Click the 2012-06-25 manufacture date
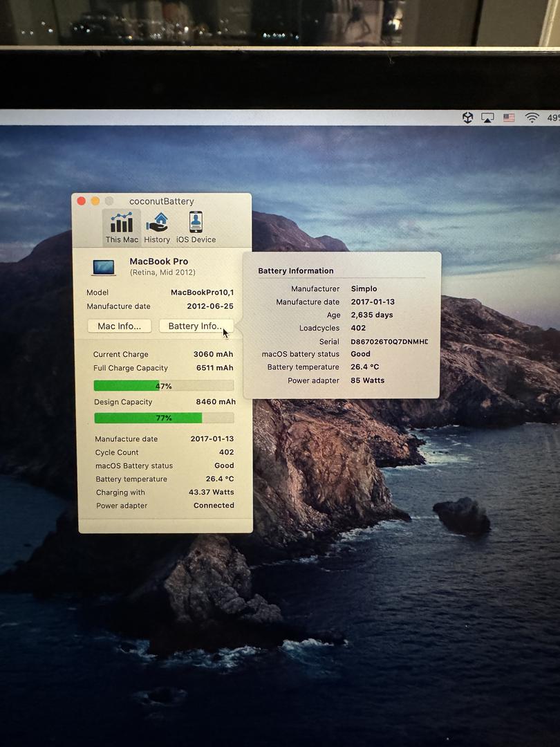Image resolution: width=560 pixels, height=747 pixels. (x=210, y=306)
